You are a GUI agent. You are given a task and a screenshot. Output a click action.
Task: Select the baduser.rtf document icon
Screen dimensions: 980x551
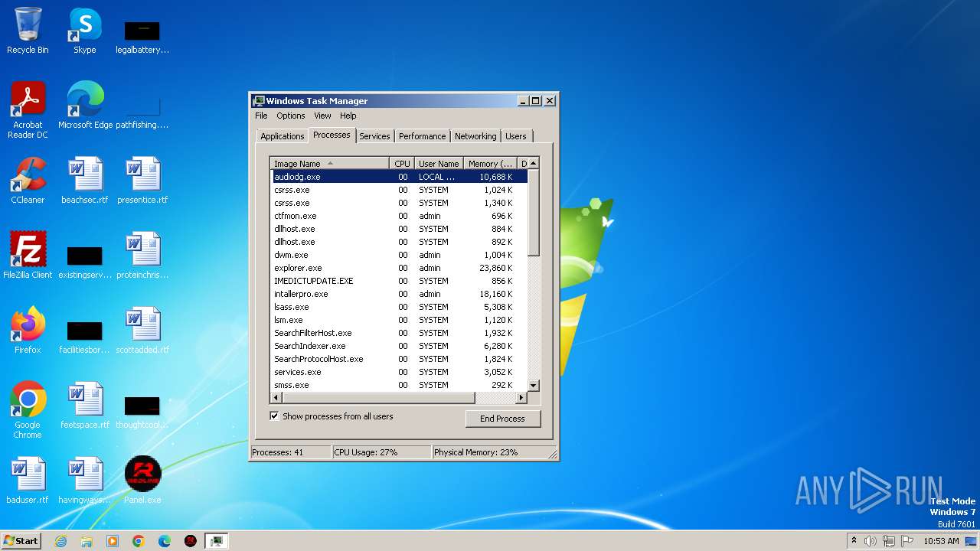[28, 481]
